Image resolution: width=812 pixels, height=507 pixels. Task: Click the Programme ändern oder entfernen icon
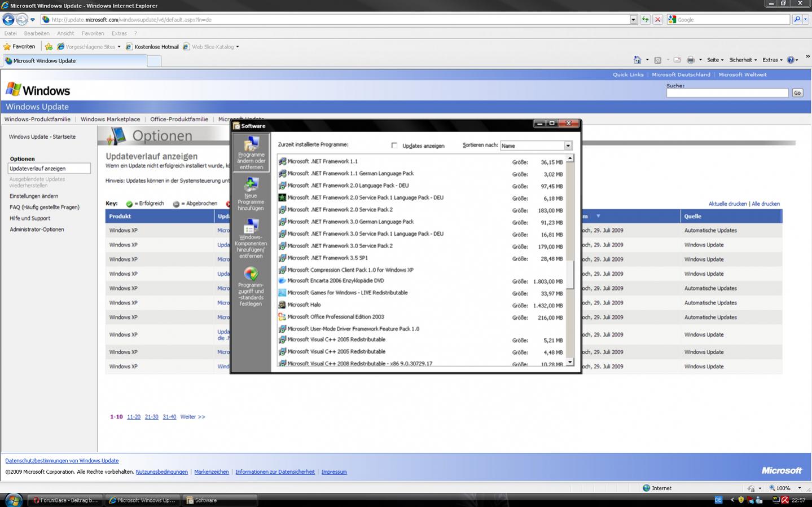(x=251, y=152)
